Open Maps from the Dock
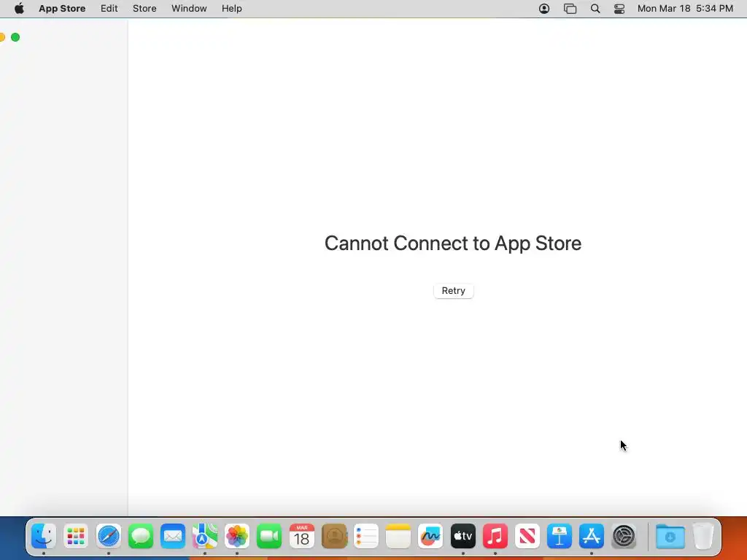 click(205, 536)
